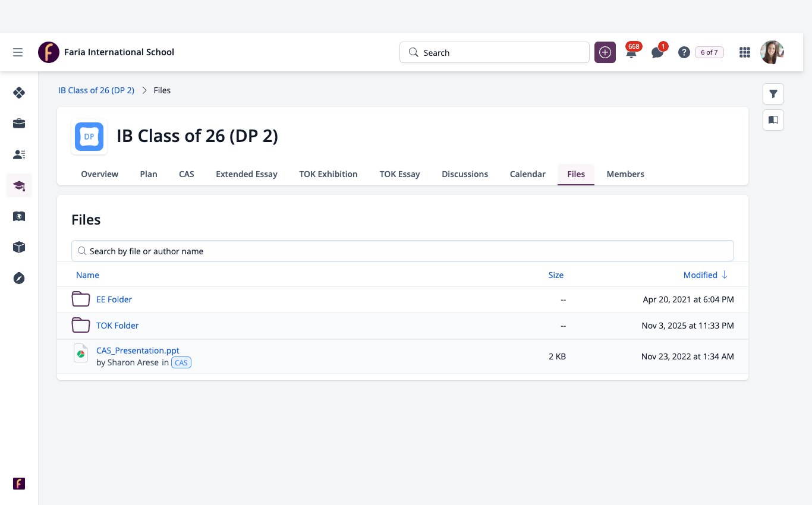Click the EE Folder icon

tap(81, 299)
